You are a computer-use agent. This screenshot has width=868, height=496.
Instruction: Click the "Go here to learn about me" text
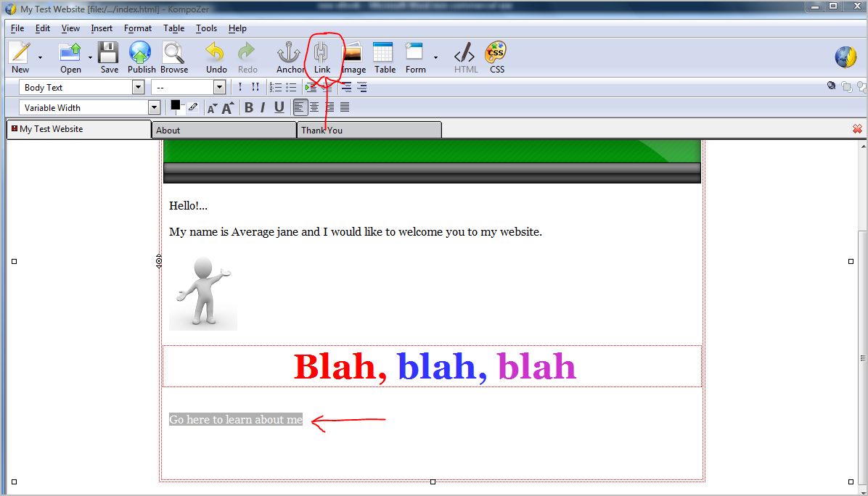tap(235, 420)
